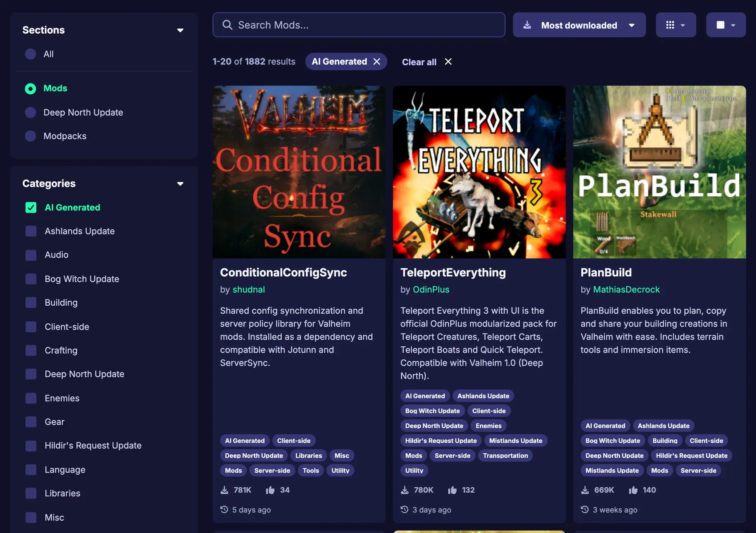
Task: Click ConditionalConfigSync thumbs-up icon
Action: pos(270,490)
